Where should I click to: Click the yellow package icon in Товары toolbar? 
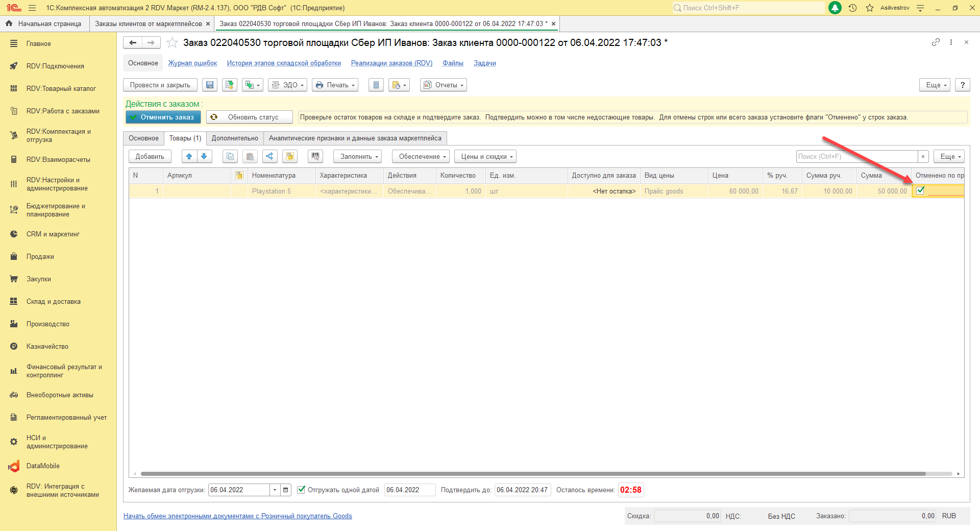[290, 157]
